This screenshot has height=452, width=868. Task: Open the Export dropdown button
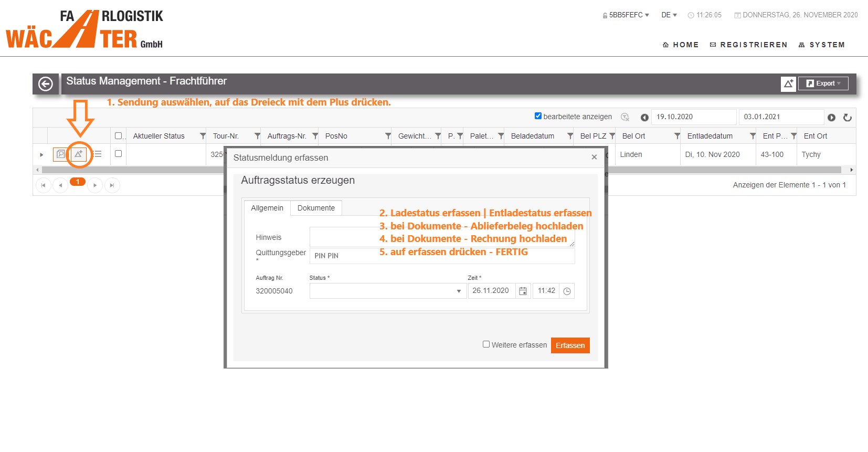coord(823,83)
